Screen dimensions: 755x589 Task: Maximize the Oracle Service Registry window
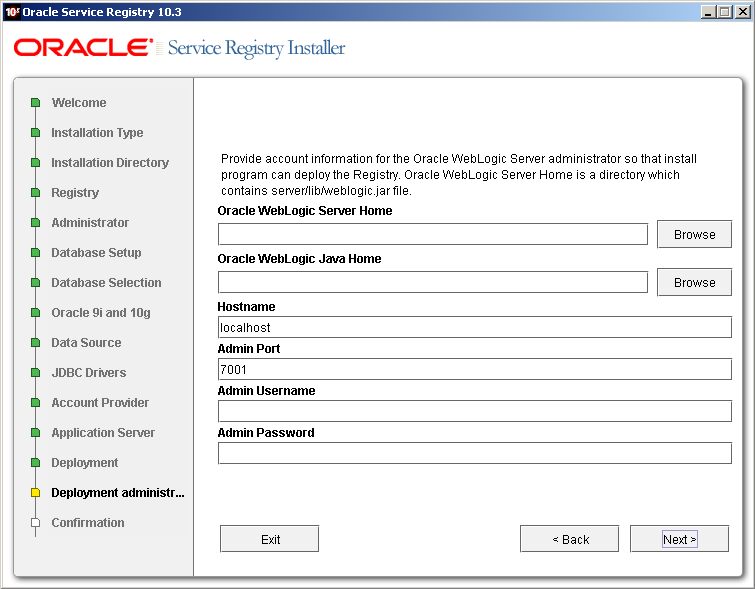click(x=725, y=12)
